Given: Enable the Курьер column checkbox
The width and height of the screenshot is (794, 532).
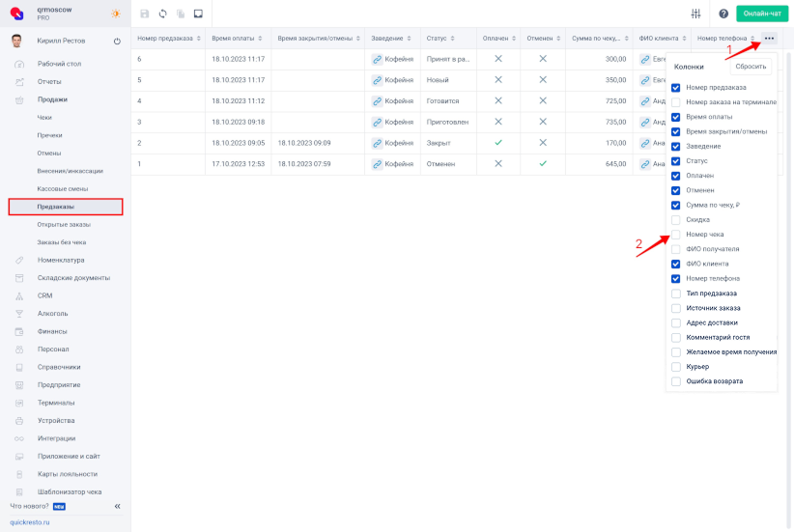Looking at the screenshot, I should (676, 367).
